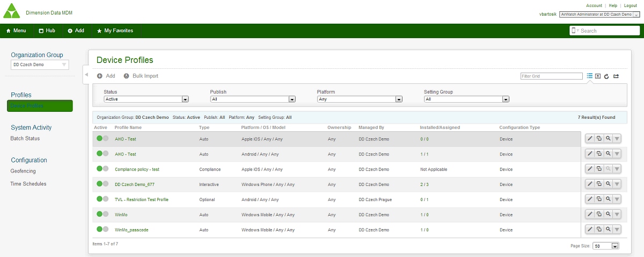Copy the AHO - Test Apple iOS profile

599,139
